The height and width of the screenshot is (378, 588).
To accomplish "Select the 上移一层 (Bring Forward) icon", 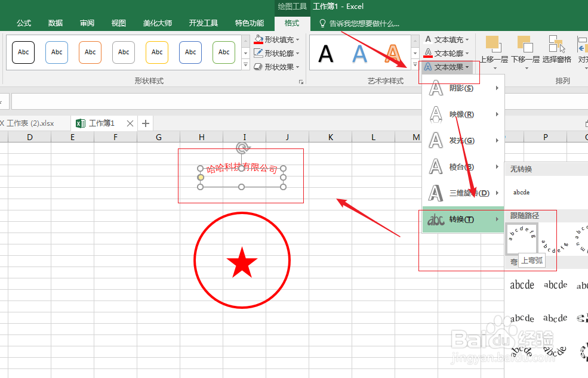I will click(493, 48).
